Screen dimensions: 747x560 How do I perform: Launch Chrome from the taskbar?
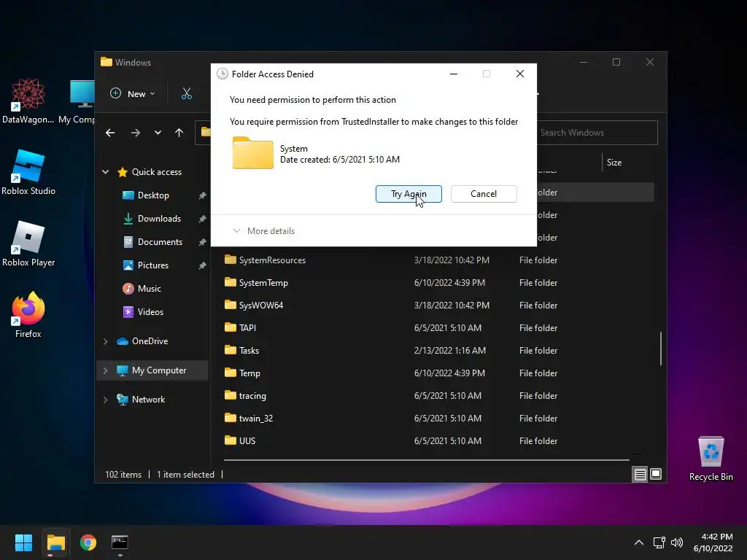(x=88, y=542)
